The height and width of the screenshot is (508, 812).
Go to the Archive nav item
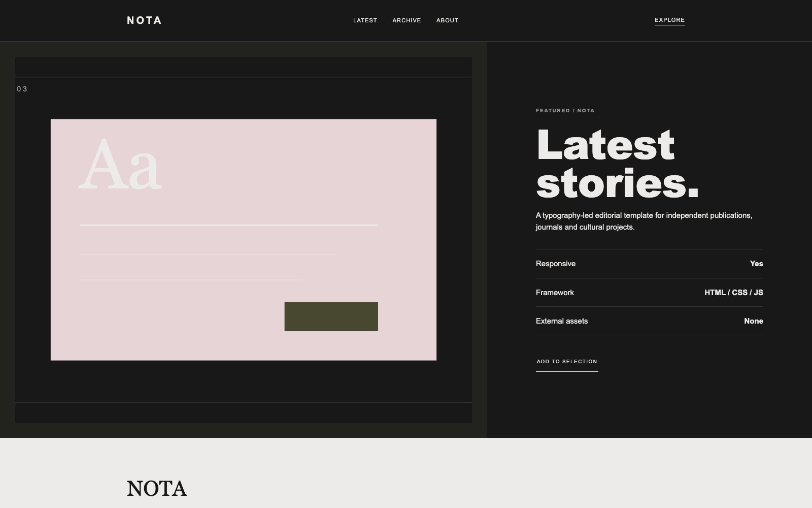pyautogui.click(x=407, y=20)
